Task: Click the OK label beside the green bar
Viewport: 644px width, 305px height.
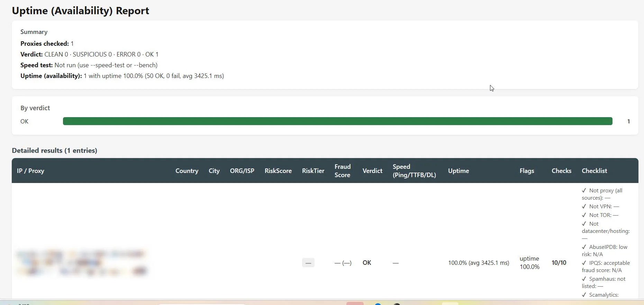Action: click(x=25, y=122)
